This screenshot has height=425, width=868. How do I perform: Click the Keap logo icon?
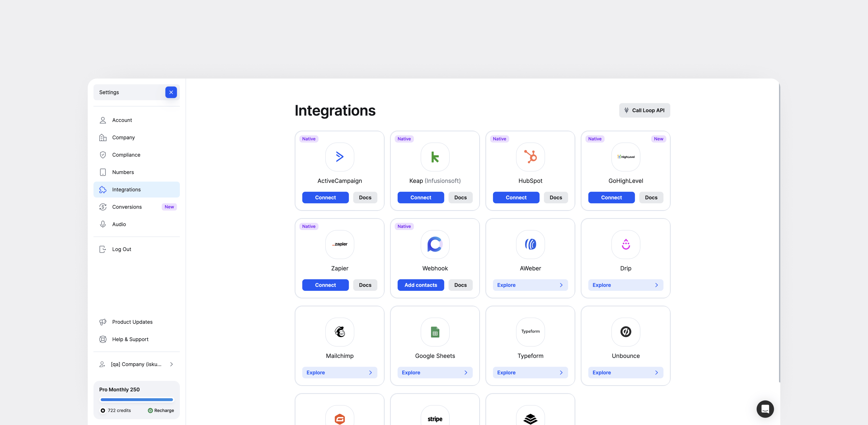pyautogui.click(x=435, y=157)
